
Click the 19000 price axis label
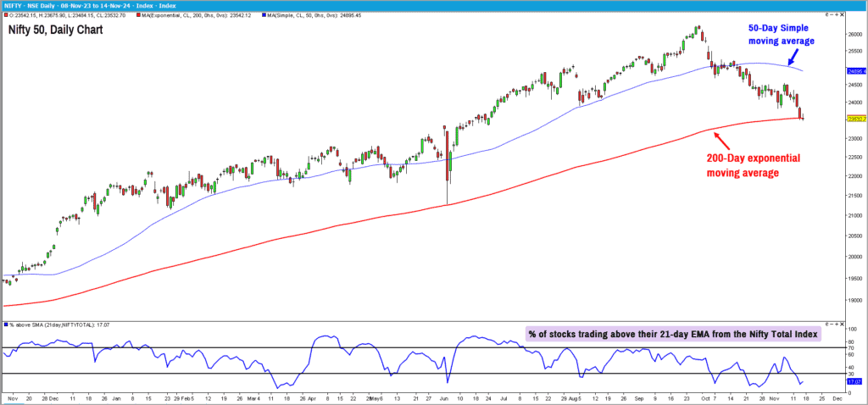[855, 301]
